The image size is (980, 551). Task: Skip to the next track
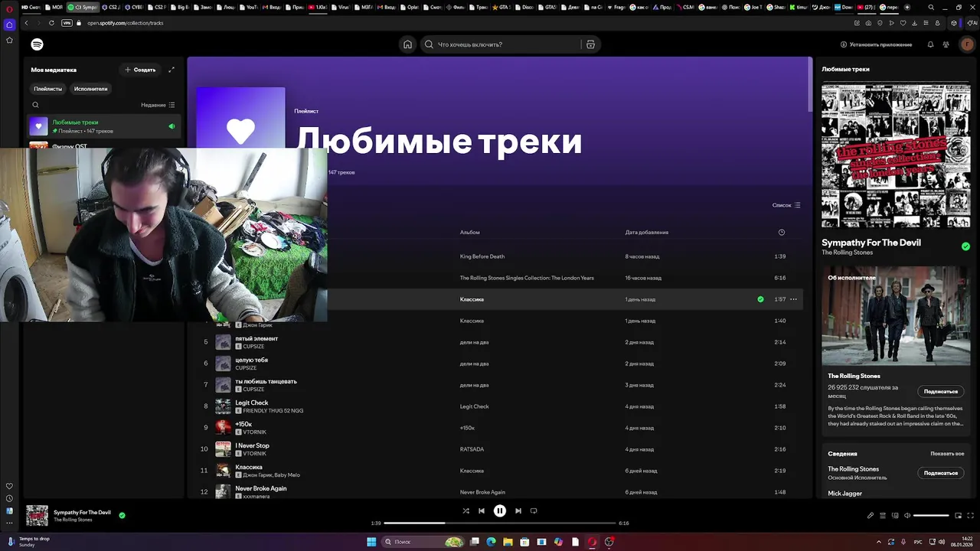click(518, 510)
